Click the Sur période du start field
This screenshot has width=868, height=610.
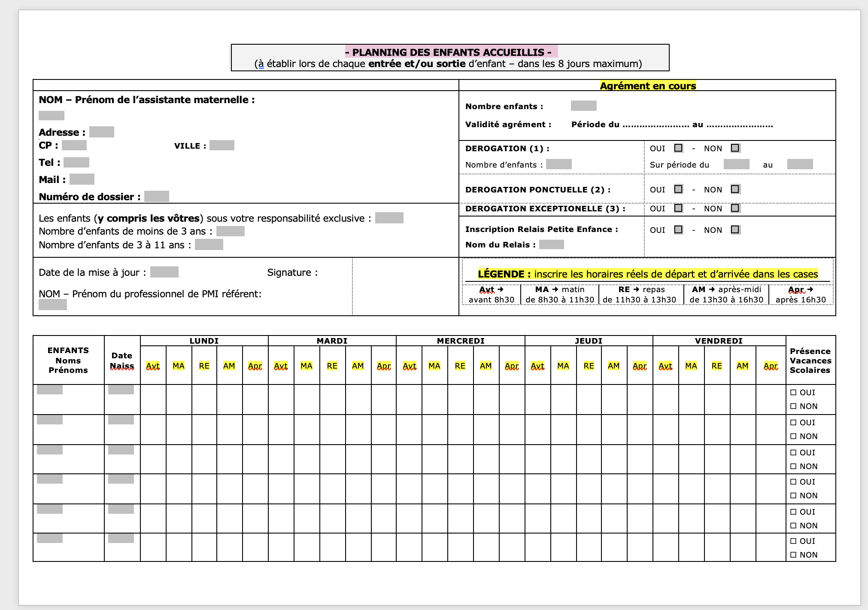pyautogui.click(x=737, y=164)
